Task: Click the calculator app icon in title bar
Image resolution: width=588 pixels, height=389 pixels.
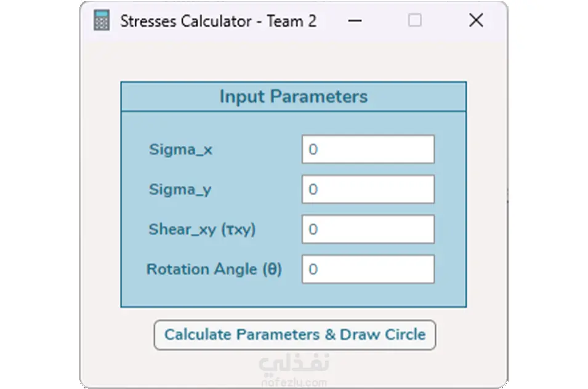Action: pyautogui.click(x=102, y=20)
